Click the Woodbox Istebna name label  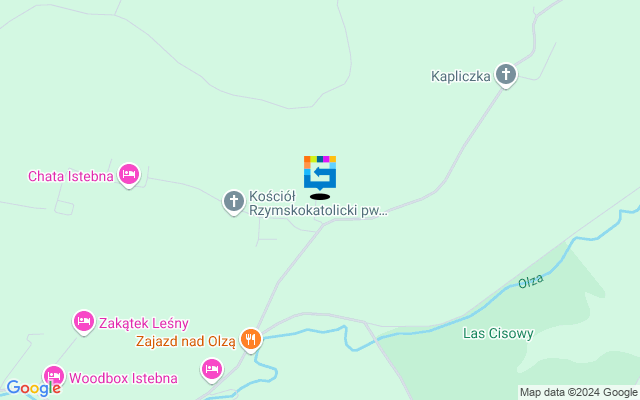123,378
